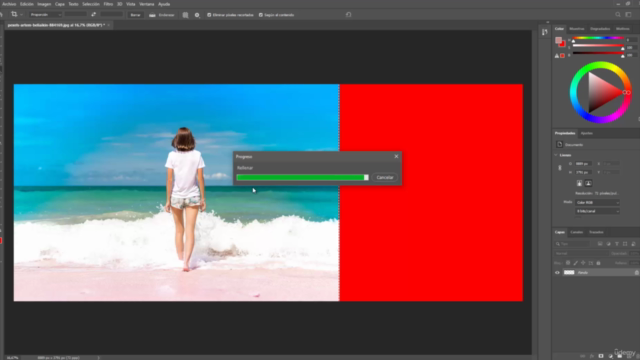The width and height of the screenshot is (640, 360).
Task: Filter layers by adjustment type icon
Action: click(x=608, y=244)
